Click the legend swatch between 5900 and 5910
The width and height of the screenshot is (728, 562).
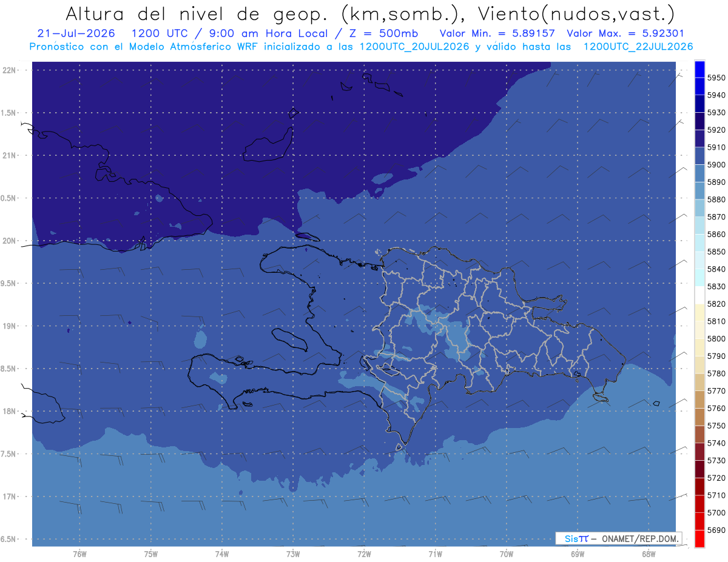click(699, 156)
